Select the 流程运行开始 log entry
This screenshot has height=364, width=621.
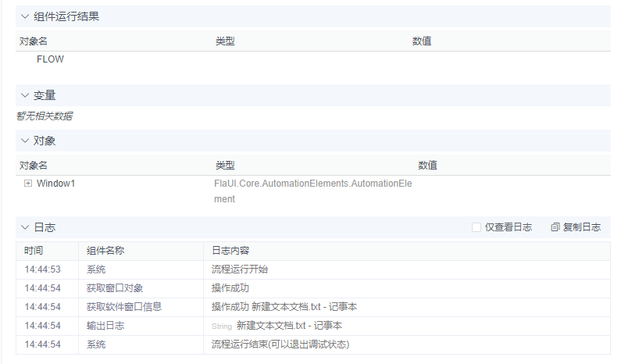[x=240, y=269]
